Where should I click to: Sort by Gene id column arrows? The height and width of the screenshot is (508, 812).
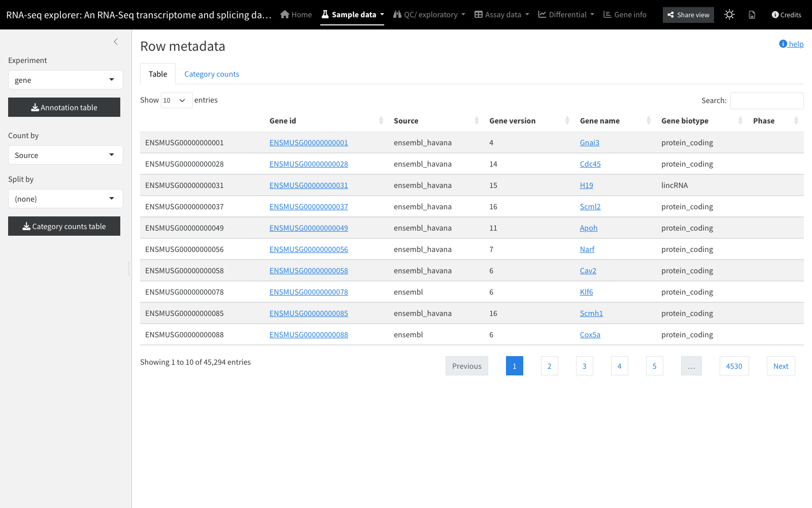[x=381, y=120]
